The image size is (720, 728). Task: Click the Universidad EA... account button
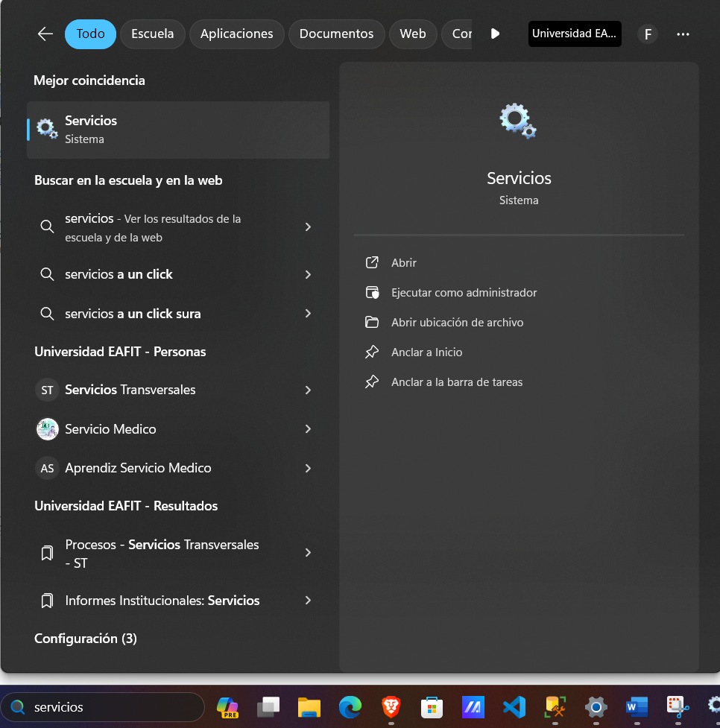click(x=575, y=34)
